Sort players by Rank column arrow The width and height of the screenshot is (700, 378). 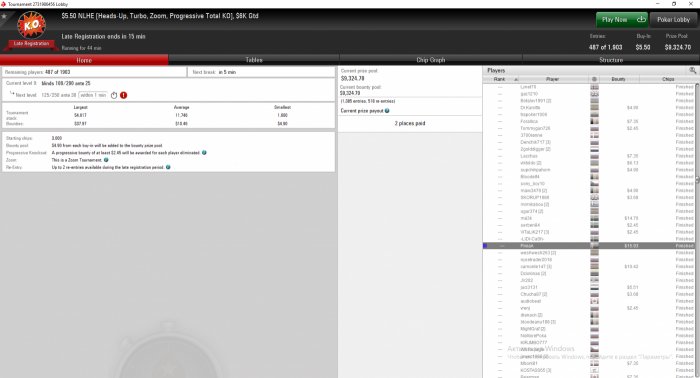[x=516, y=79]
